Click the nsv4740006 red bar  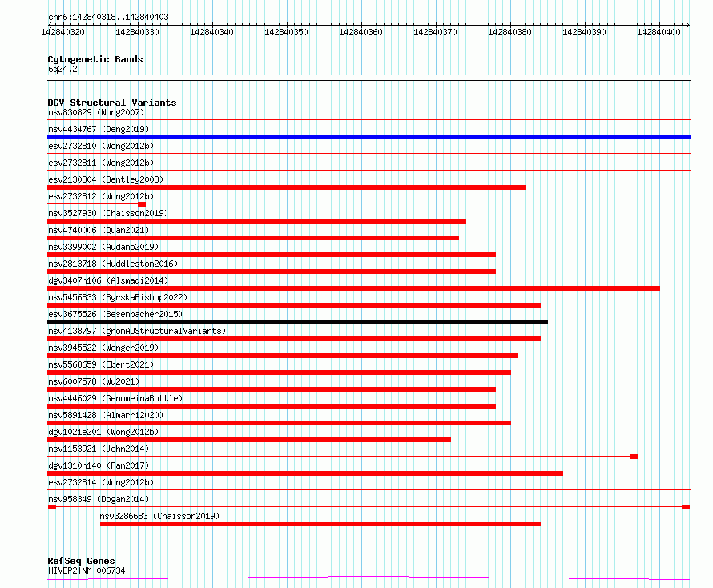[x=253, y=238]
